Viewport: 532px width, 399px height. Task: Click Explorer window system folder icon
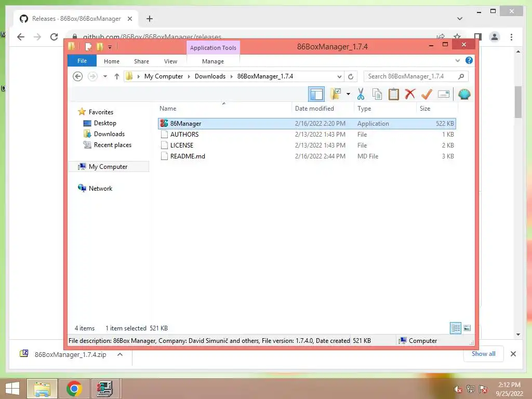pos(71,46)
